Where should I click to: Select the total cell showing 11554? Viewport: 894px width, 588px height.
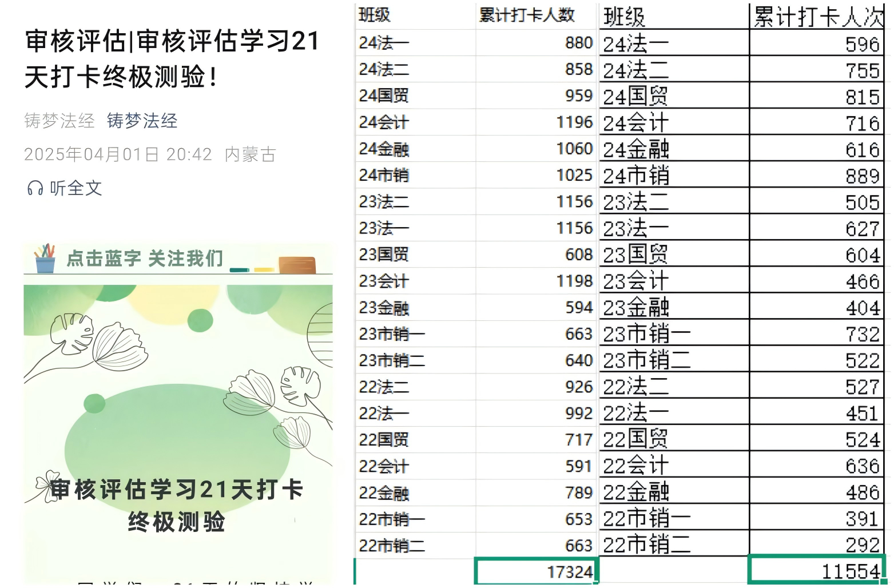816,571
